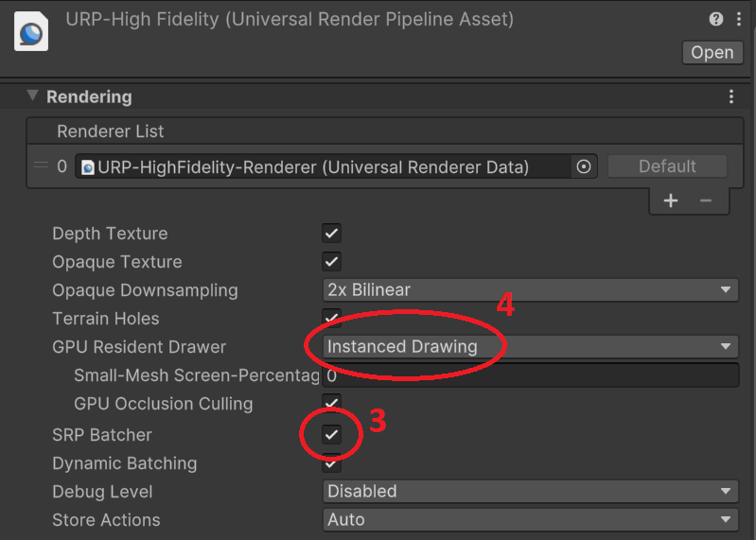Click the Opaque Downsampling label
Screen dimensions: 756x540
(145, 290)
